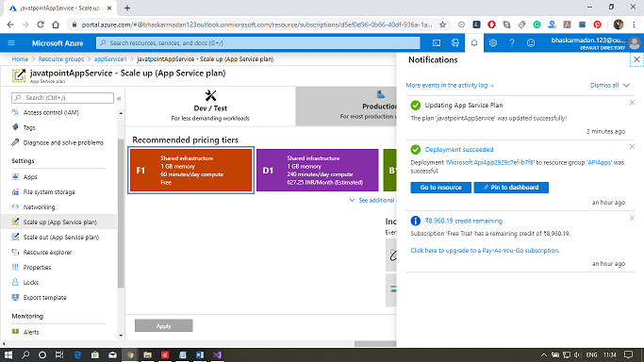644x362 pixels.
Task: Focus the Azure global search bar
Action: [258, 43]
